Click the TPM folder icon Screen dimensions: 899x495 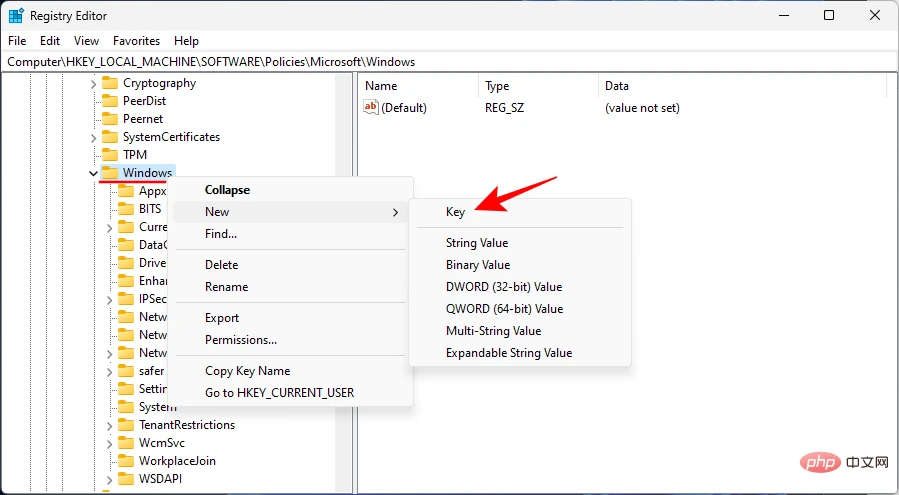click(110, 155)
